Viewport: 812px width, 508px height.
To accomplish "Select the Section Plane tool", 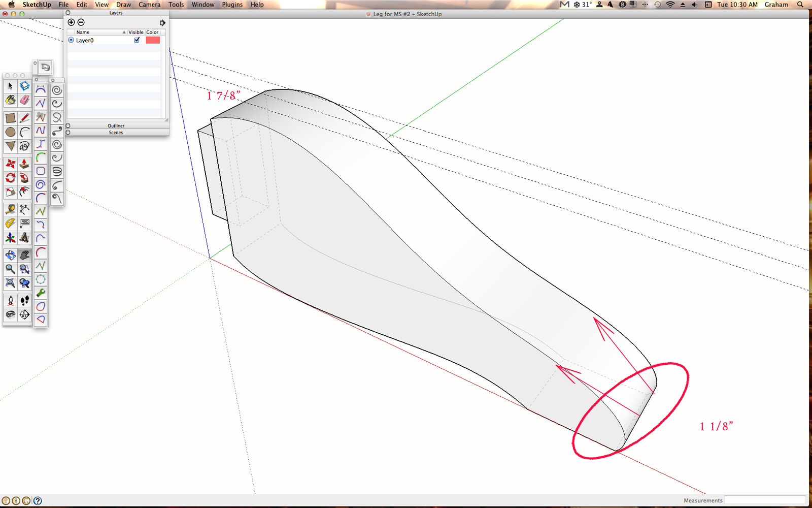I will click(x=24, y=314).
